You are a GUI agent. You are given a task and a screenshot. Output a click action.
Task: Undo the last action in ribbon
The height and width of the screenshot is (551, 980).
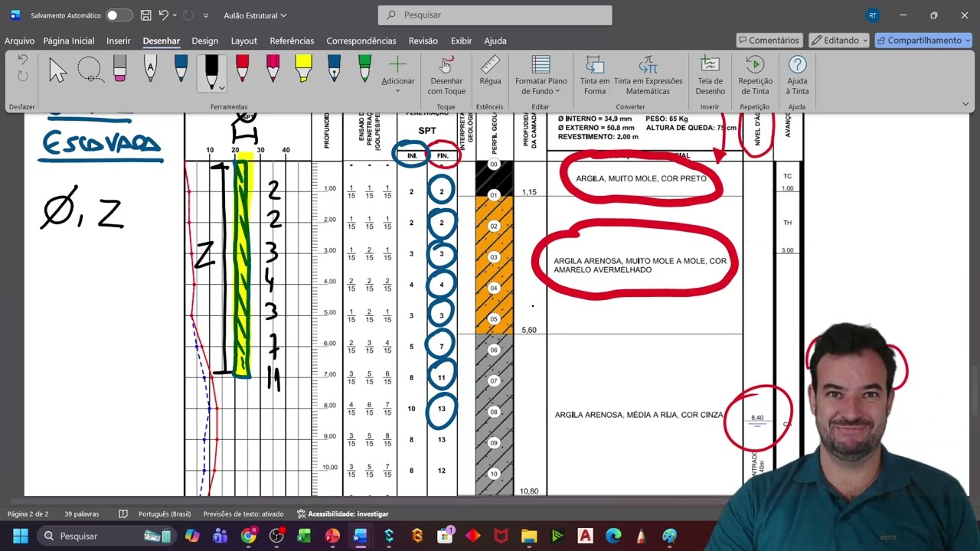pos(22,60)
